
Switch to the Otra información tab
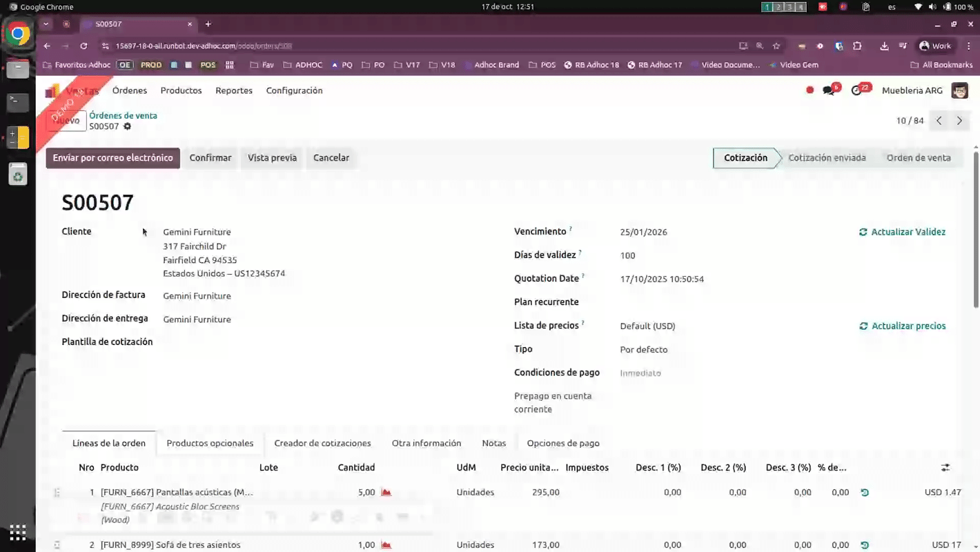pos(426,443)
